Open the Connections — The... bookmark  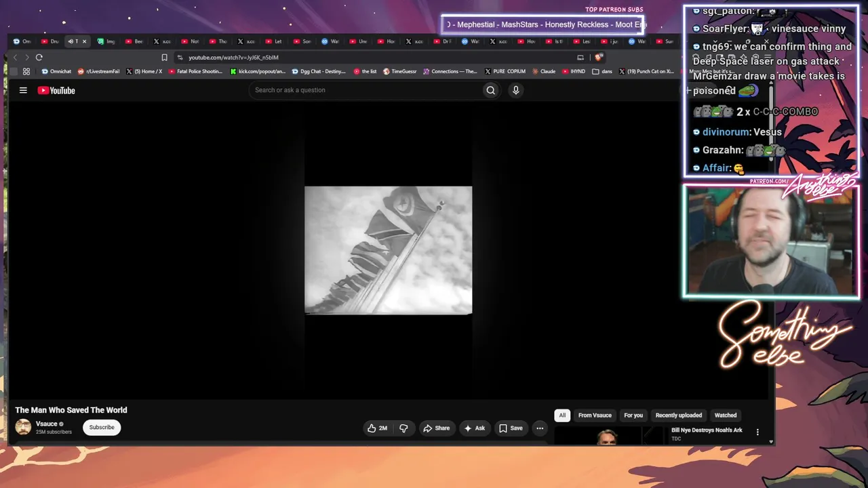pos(450,71)
